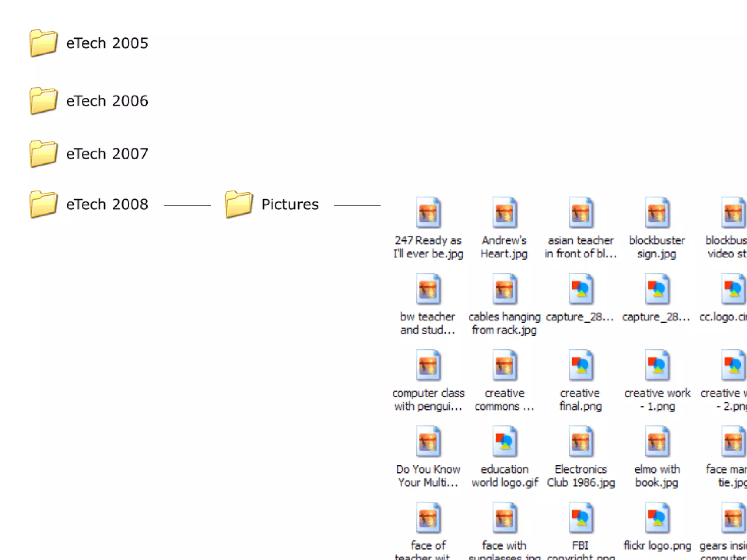Select asian teacher in front file
The height and width of the screenshot is (560, 747).
[x=581, y=213]
